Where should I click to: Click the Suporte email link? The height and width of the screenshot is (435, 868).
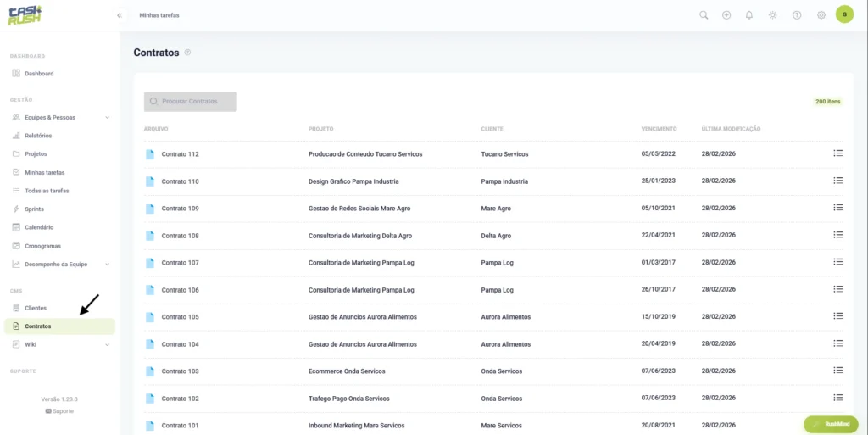[59, 411]
